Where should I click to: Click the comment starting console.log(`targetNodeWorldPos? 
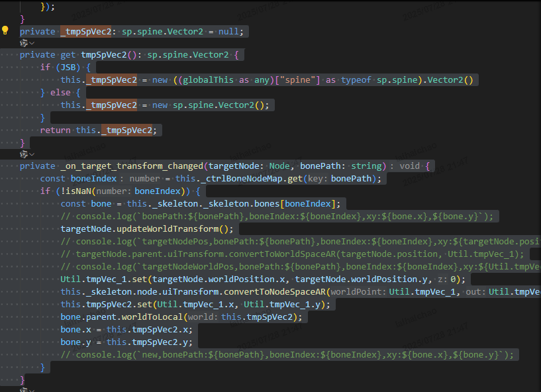pos(300,267)
